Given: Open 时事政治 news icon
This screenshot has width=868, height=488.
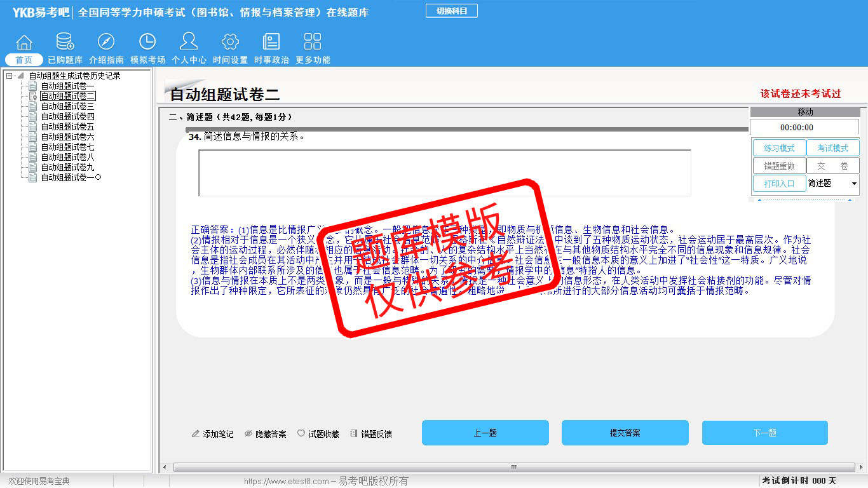Looking at the screenshot, I should pos(271,43).
